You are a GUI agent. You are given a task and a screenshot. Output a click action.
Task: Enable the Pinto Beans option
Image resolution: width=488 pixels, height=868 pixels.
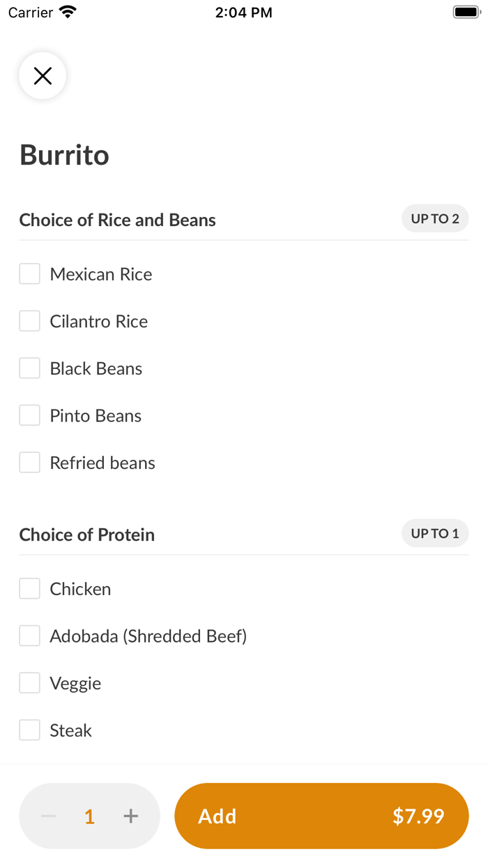pyautogui.click(x=29, y=416)
